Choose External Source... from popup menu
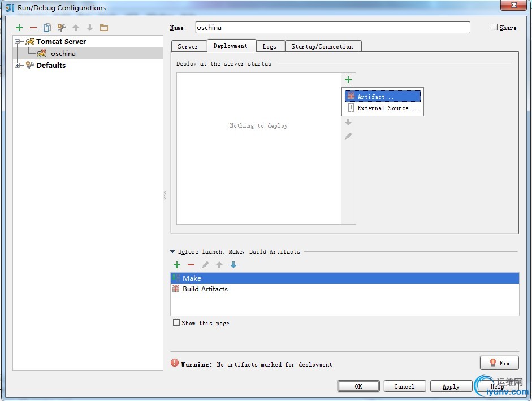This screenshot has height=401, width=532. (383, 108)
